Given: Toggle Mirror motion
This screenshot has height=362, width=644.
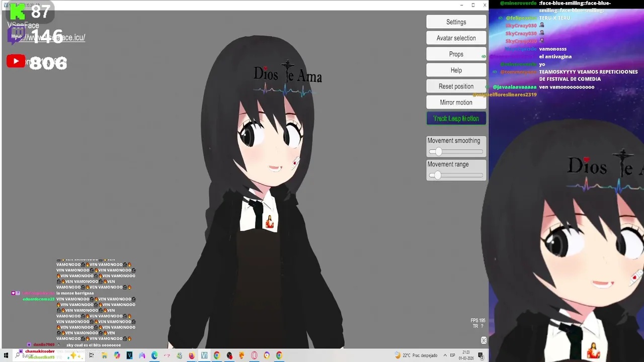Looking at the screenshot, I should point(456,103).
